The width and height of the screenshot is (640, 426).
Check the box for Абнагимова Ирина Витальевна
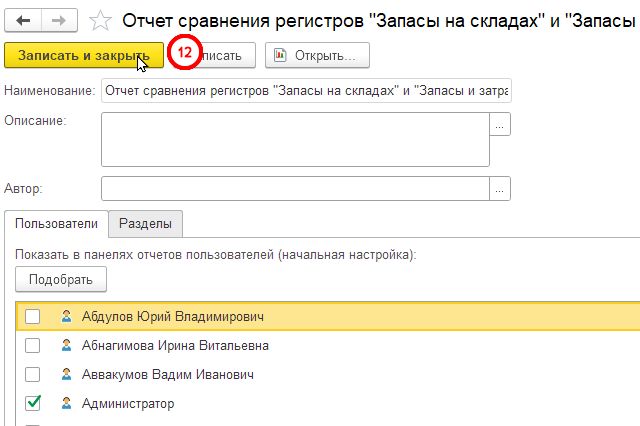pyautogui.click(x=33, y=346)
